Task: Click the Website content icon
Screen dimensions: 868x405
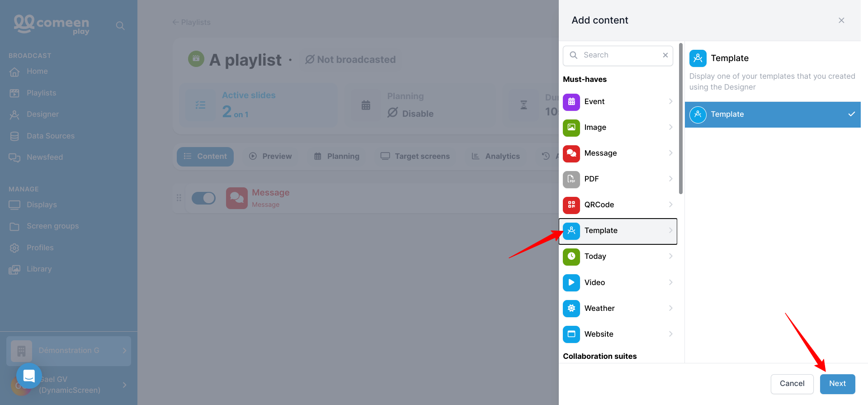Action: coord(571,334)
